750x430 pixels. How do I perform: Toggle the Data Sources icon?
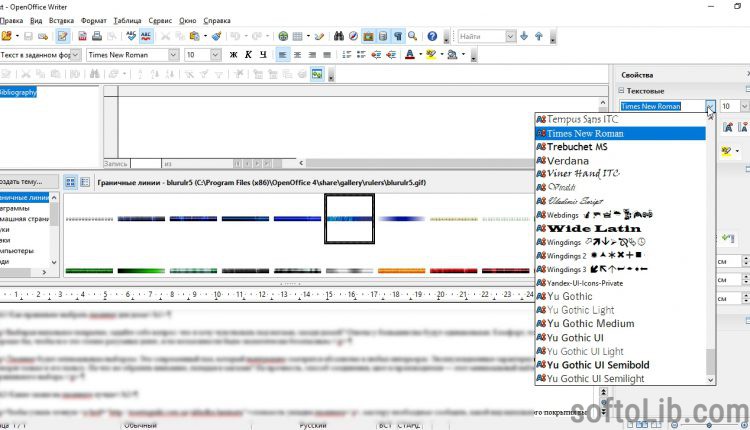tap(383, 36)
